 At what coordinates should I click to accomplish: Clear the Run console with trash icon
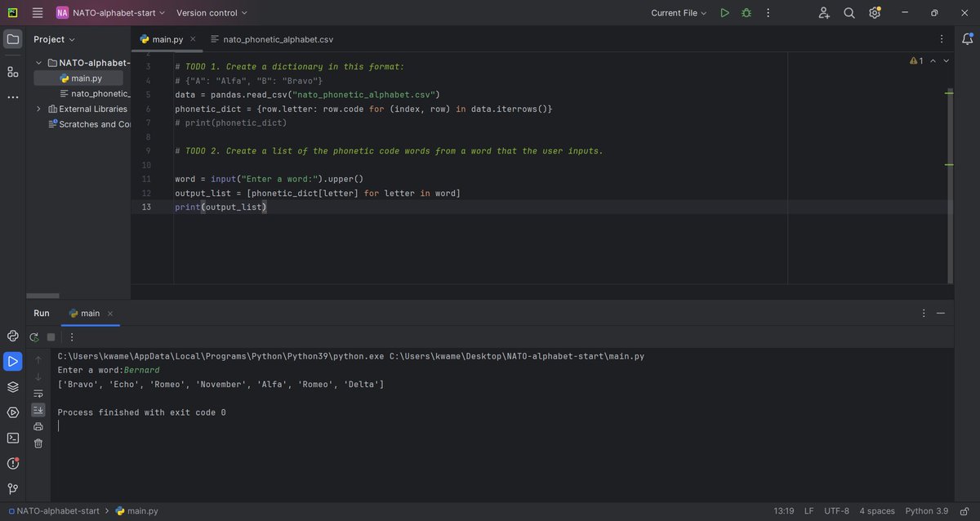pos(38,443)
